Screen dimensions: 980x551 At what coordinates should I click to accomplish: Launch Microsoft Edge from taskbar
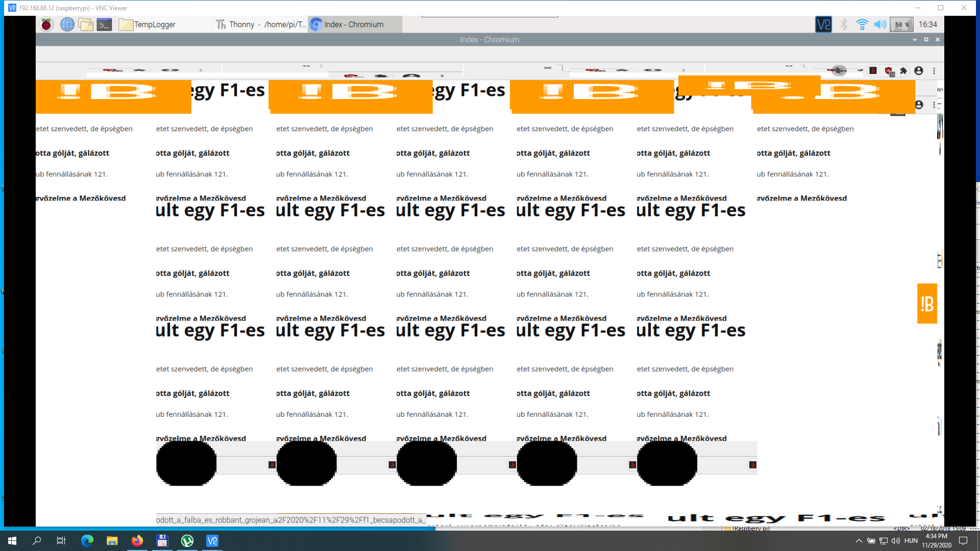pyautogui.click(x=87, y=541)
